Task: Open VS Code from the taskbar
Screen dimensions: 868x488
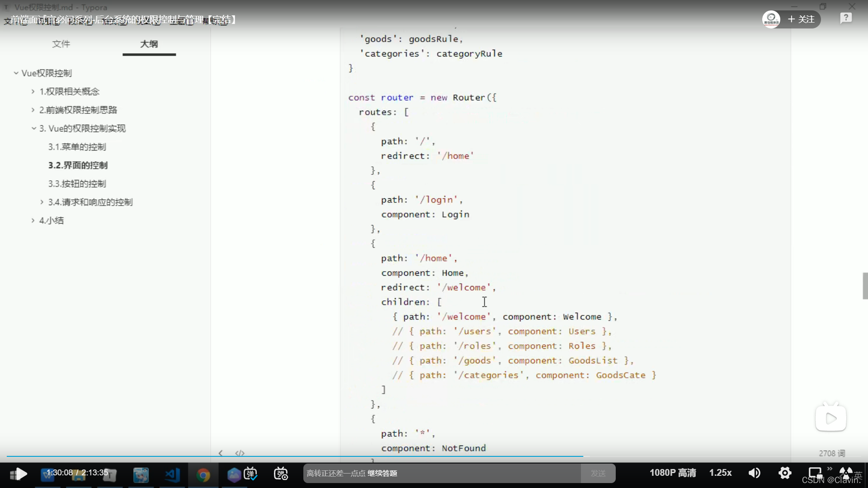Action: click(172, 474)
